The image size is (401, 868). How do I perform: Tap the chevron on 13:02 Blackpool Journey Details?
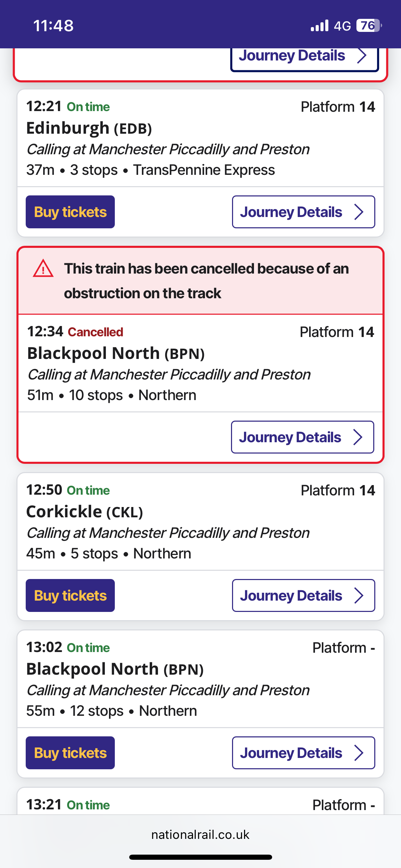tap(359, 753)
